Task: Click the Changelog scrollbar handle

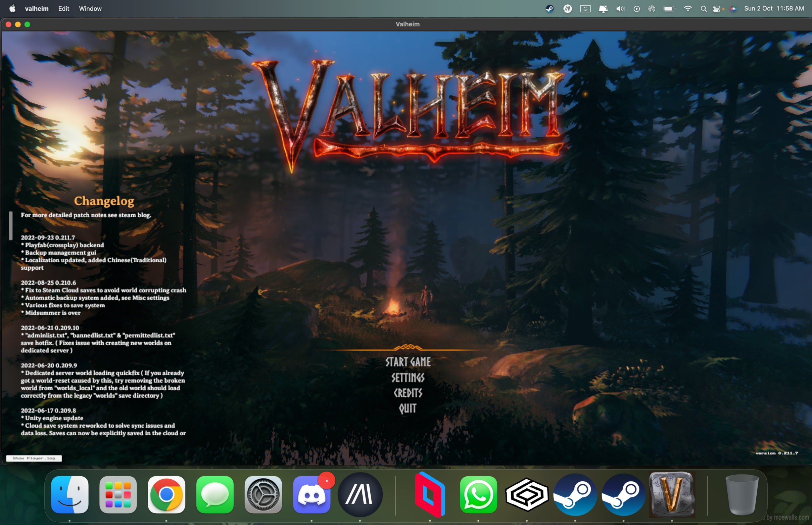Action: [x=10, y=225]
